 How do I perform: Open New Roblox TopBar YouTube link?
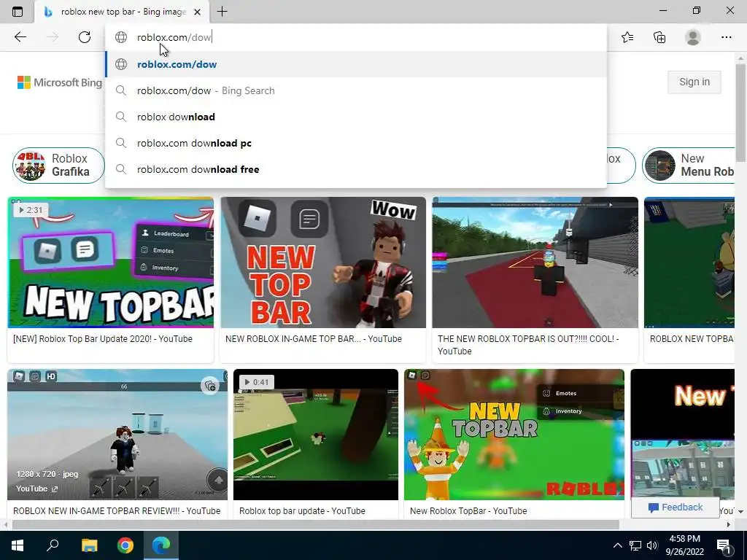click(468, 511)
